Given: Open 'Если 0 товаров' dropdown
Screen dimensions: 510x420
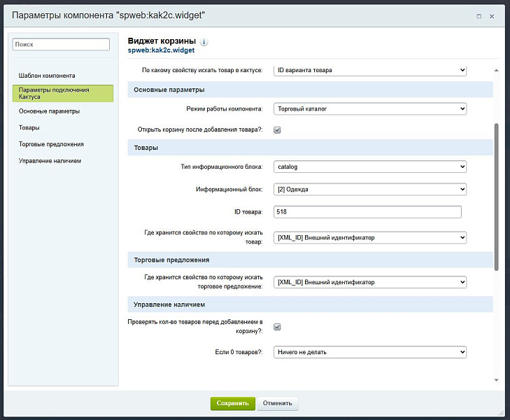Looking at the screenshot, I should click(369, 352).
